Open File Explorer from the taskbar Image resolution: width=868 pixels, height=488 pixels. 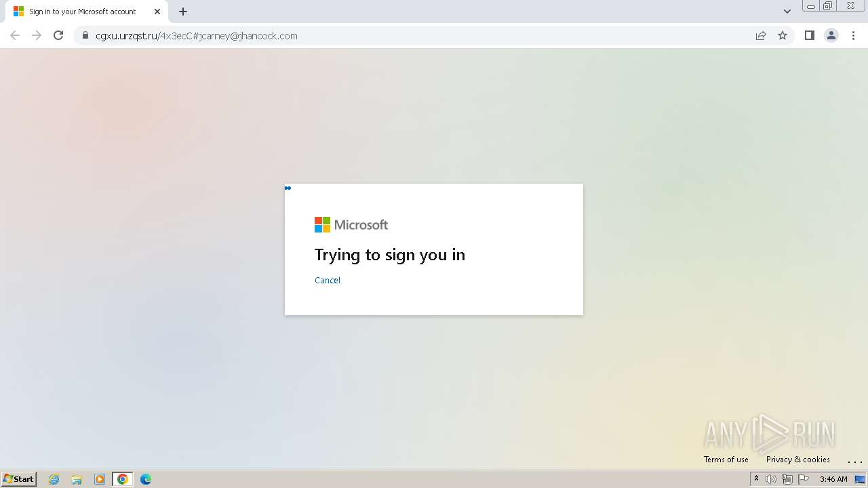[x=77, y=479]
